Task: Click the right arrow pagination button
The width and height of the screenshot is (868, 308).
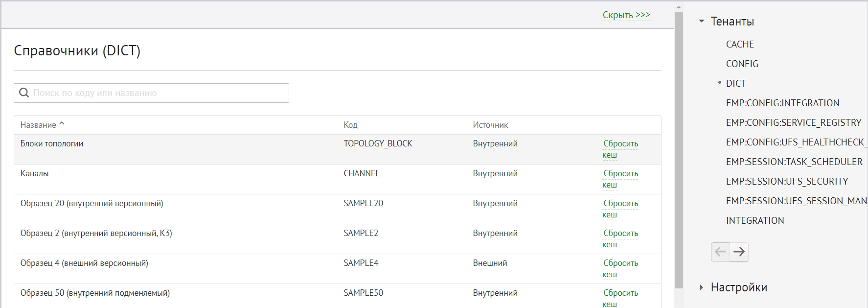Action: click(x=739, y=252)
